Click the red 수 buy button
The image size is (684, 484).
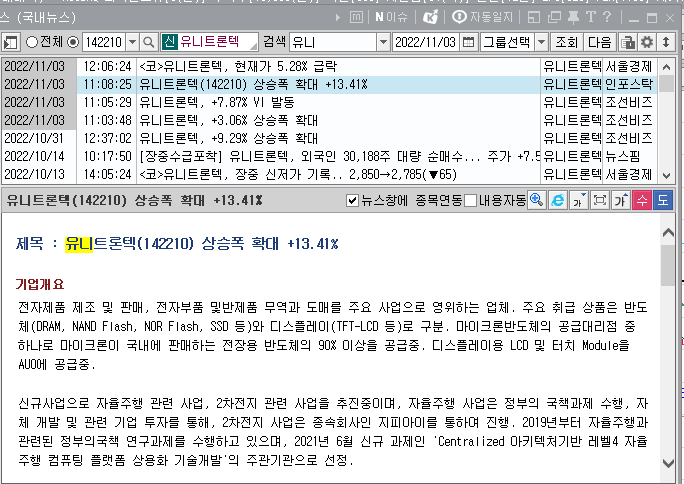pos(642,201)
